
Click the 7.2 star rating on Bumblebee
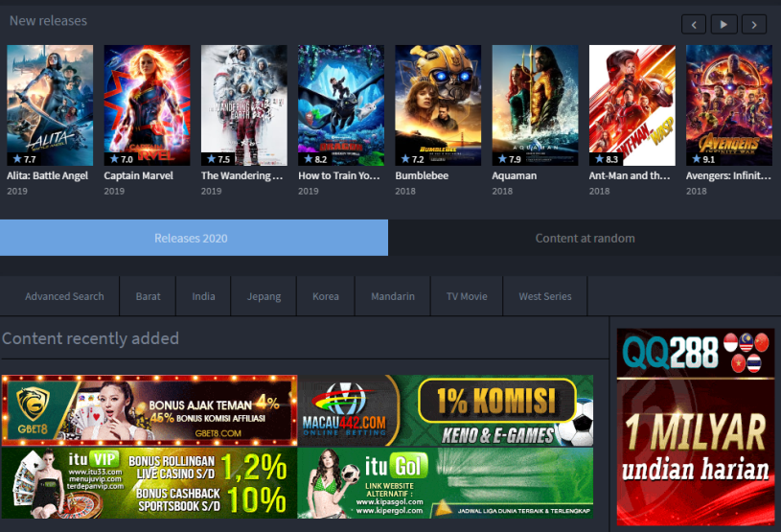[x=412, y=159]
